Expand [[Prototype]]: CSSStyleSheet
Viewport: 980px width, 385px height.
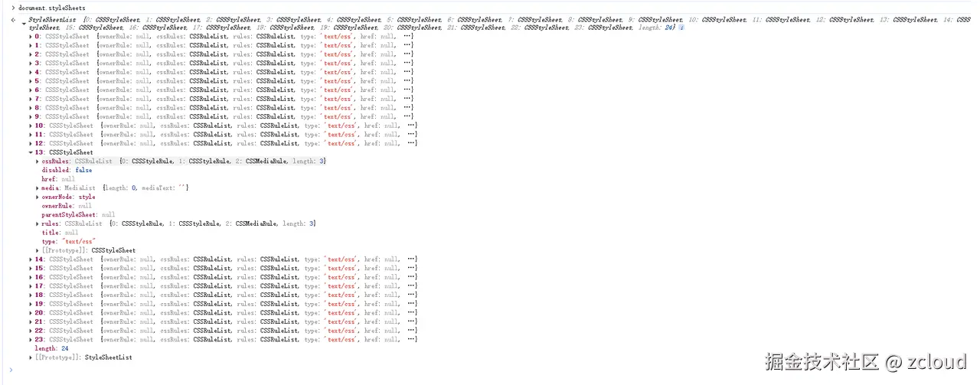[38, 250]
